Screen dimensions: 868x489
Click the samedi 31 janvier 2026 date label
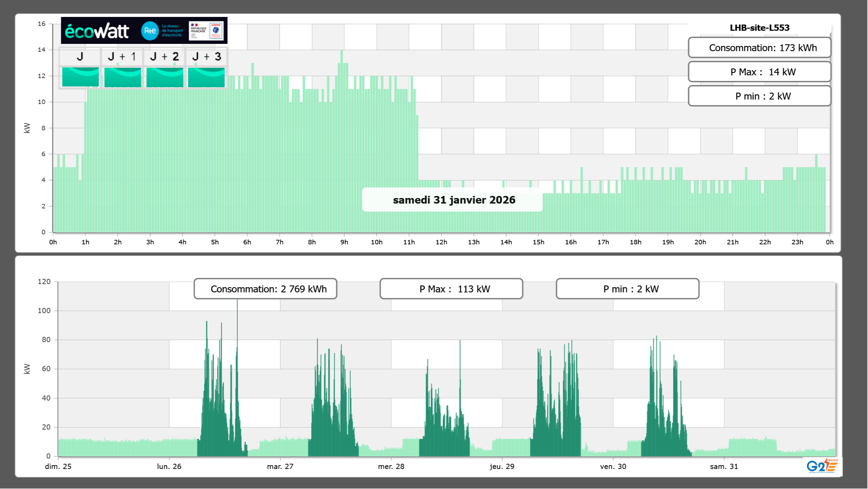pyautogui.click(x=454, y=200)
